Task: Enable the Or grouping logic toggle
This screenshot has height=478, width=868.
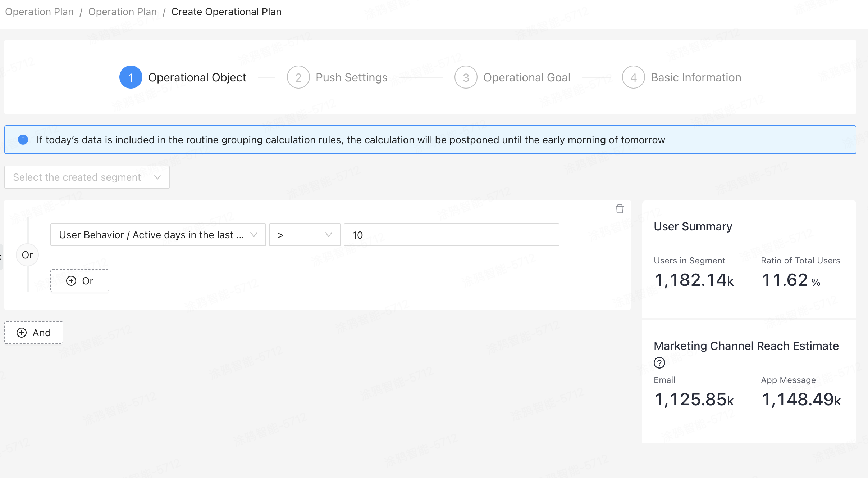Action: tap(28, 254)
